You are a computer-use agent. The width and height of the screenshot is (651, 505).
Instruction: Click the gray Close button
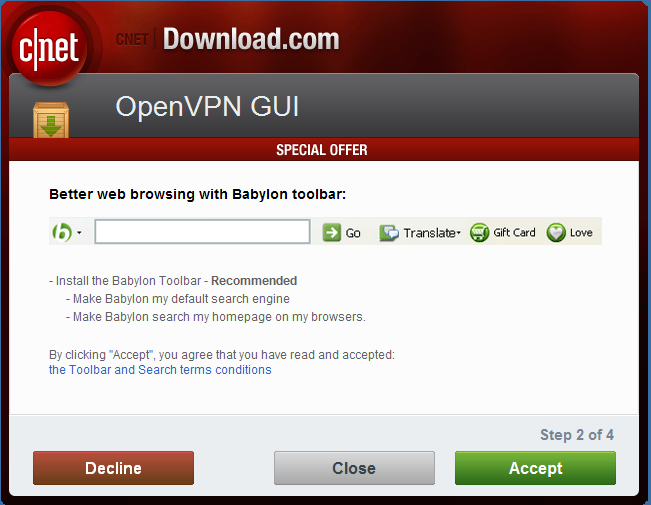(x=354, y=468)
